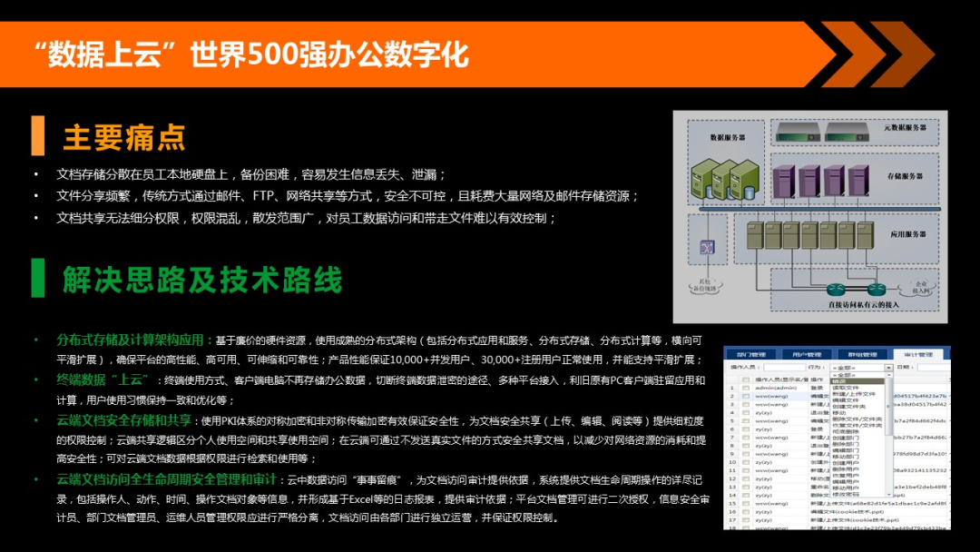
Task: Click the teal router icon near 直接访问私有云
Action: click(836, 288)
